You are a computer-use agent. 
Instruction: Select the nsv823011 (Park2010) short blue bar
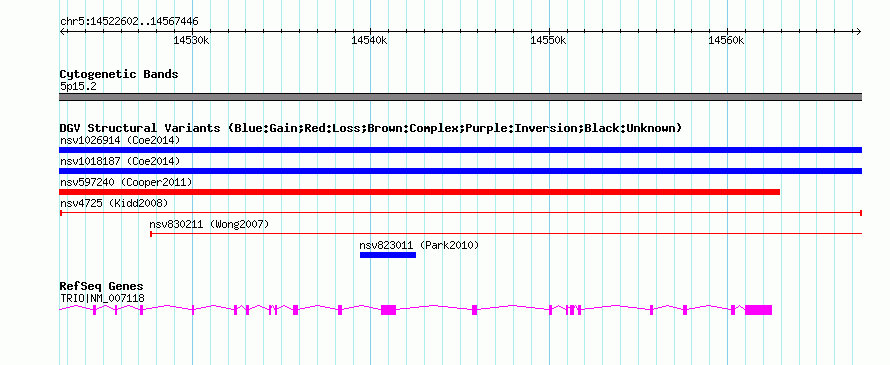388,255
